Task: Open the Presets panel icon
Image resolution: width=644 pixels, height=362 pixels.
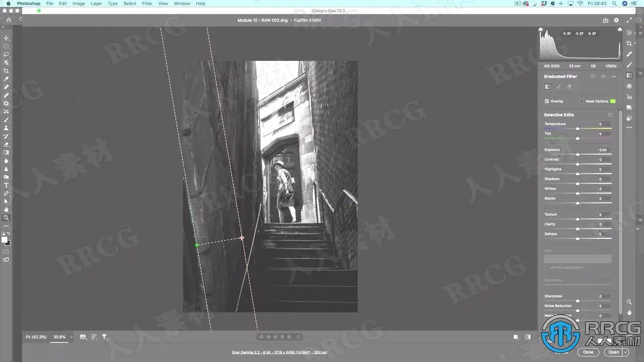Action: click(x=629, y=118)
